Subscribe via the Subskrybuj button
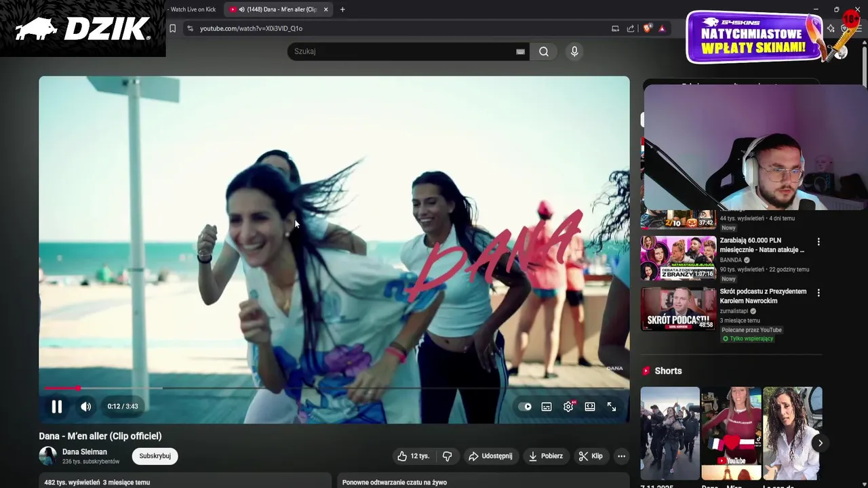Screen dimensions: 868x488 pyautogui.click(x=155, y=456)
